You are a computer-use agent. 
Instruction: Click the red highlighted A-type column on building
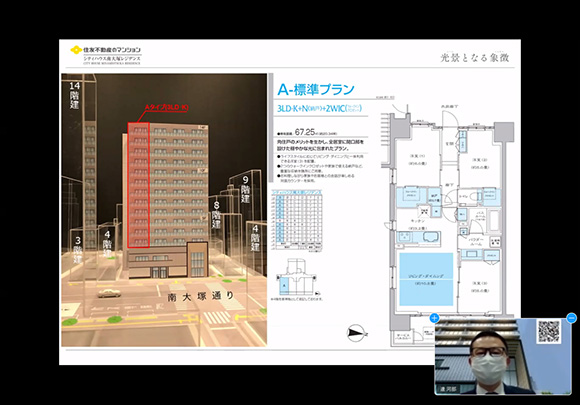(x=138, y=185)
